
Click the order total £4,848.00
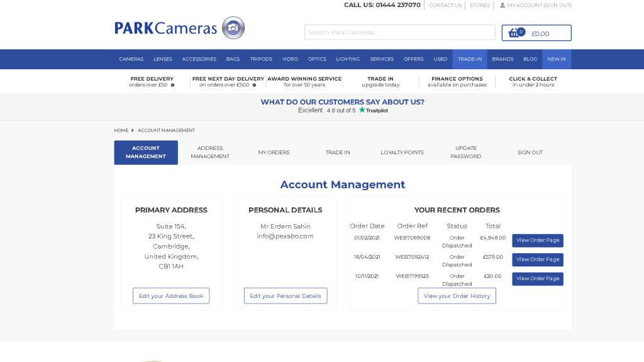(x=493, y=238)
